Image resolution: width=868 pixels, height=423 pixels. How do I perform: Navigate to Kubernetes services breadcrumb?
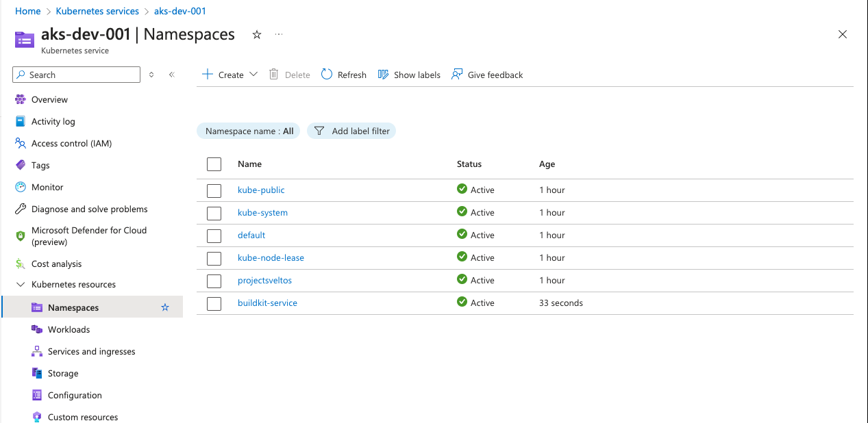(x=97, y=11)
